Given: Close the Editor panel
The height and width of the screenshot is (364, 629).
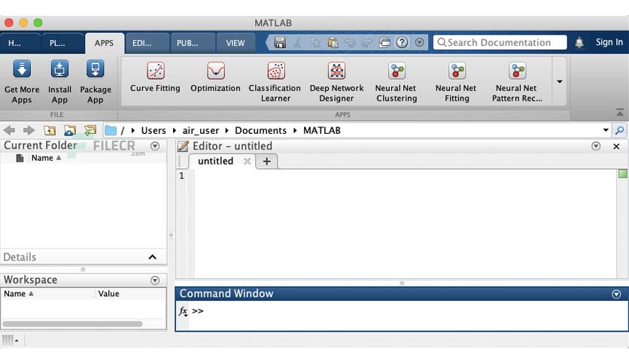Looking at the screenshot, I should (x=616, y=147).
